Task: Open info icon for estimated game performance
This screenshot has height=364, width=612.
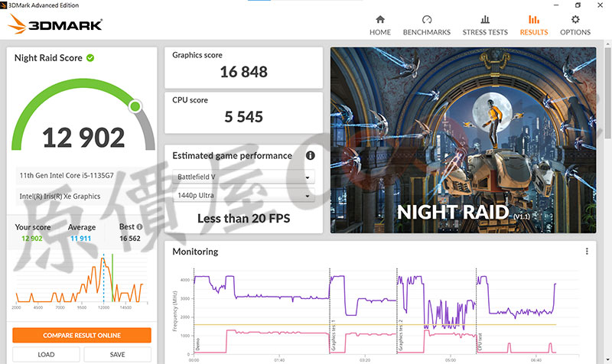Action: 311,156
